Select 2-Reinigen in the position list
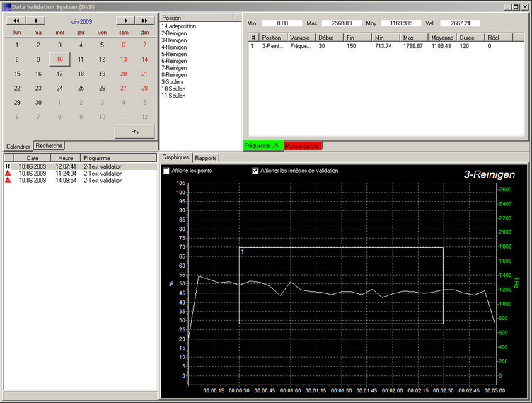This screenshot has height=403, width=532. [174, 33]
